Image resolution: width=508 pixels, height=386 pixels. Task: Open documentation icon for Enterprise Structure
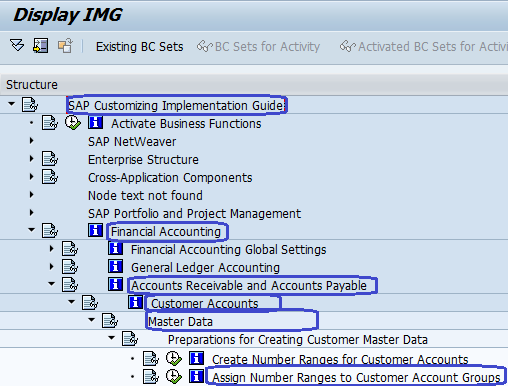50,159
